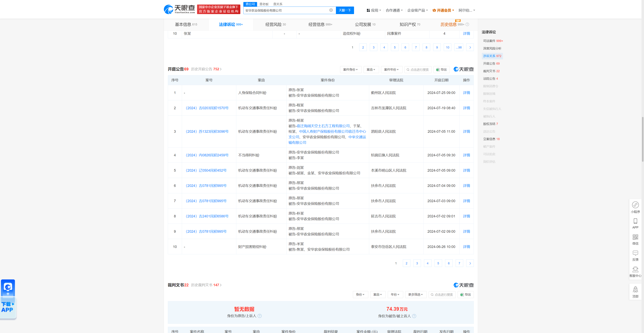Switch to the 知识产权 tab

(410, 24)
